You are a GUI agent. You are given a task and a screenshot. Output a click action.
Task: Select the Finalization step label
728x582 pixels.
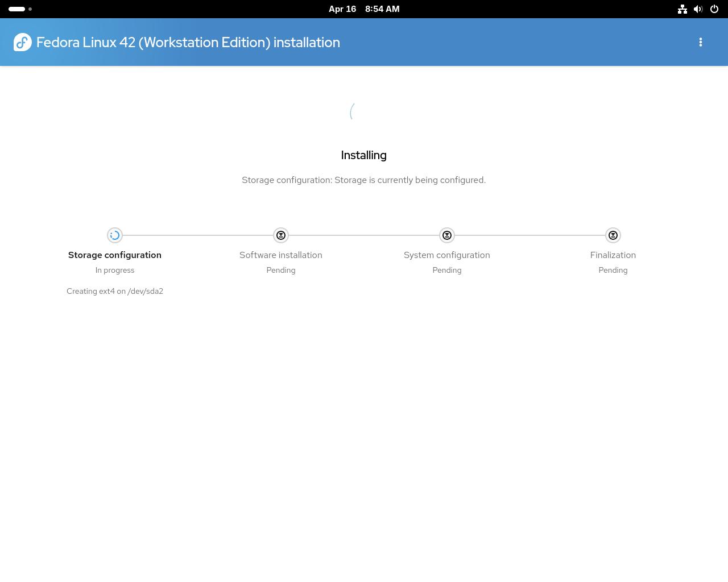click(x=613, y=255)
